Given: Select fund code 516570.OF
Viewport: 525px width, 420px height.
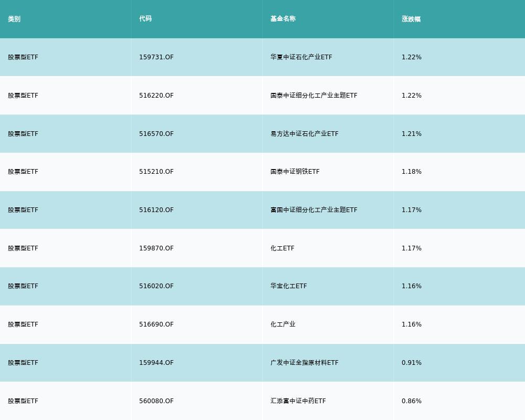Looking at the screenshot, I should point(156,134).
